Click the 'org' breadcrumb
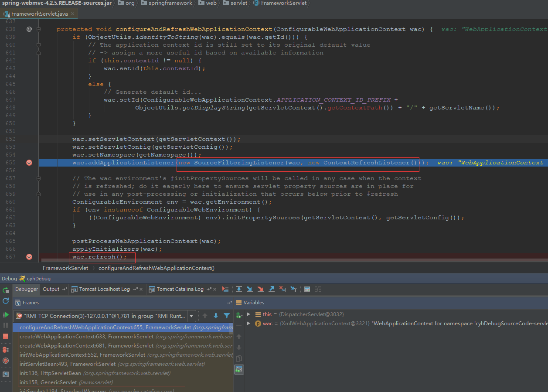Viewport: 548px width, 392px height. click(x=126, y=3)
